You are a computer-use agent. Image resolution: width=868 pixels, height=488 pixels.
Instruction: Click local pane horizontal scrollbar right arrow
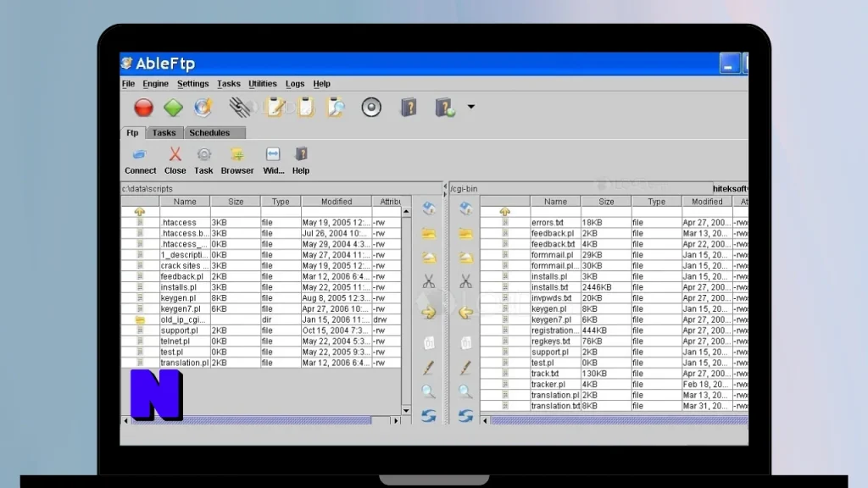pyautogui.click(x=396, y=420)
